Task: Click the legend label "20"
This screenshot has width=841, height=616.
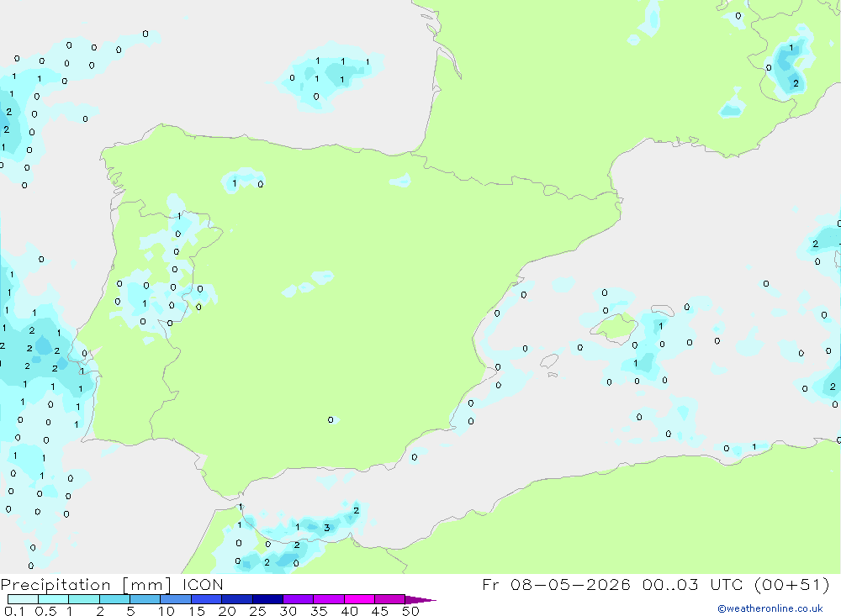Action: (227, 611)
